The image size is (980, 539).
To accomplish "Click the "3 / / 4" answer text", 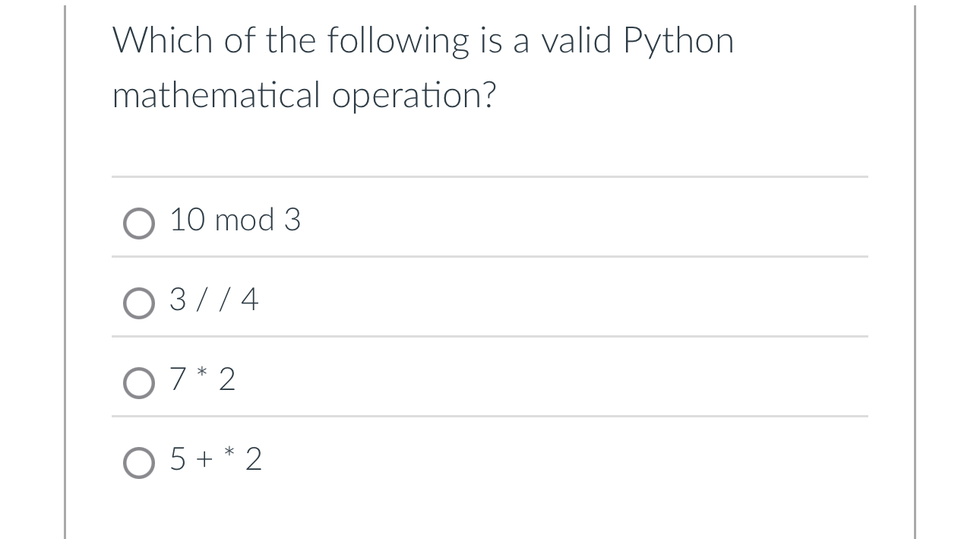I will [213, 300].
